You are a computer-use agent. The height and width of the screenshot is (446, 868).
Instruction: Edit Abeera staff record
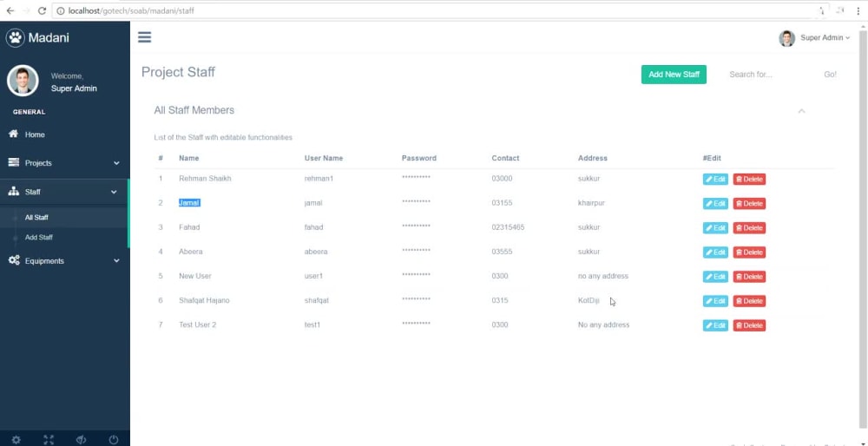[x=715, y=253]
